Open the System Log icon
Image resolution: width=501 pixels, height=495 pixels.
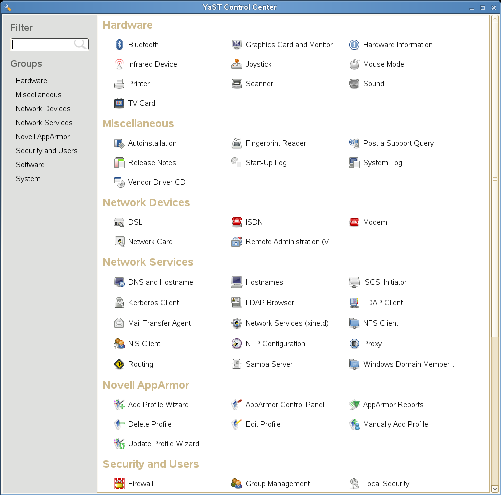pyautogui.click(x=354, y=163)
